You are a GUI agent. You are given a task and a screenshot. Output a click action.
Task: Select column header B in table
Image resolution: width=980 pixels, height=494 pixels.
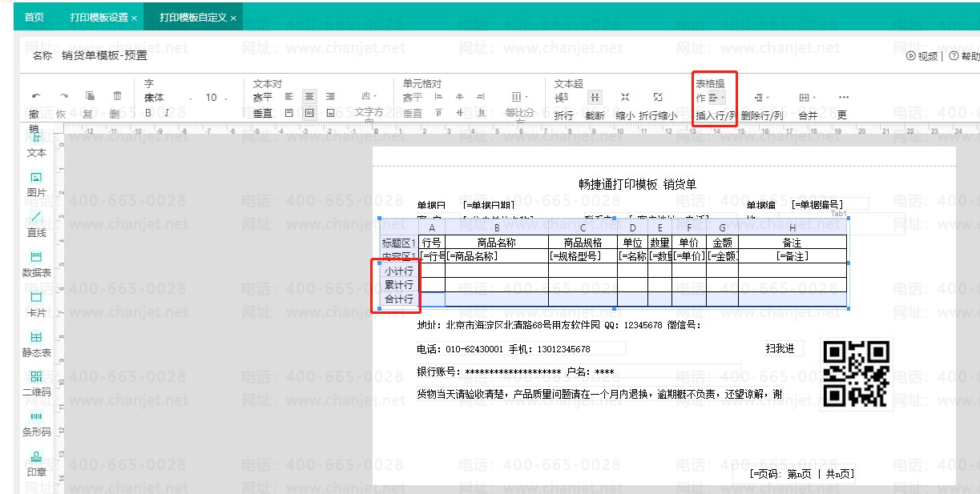[x=497, y=228]
